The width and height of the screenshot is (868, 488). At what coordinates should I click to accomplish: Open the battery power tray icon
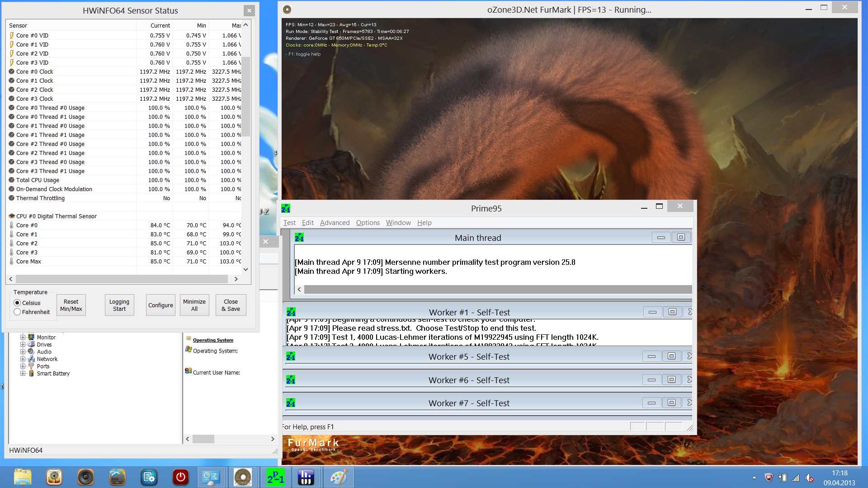point(783,478)
